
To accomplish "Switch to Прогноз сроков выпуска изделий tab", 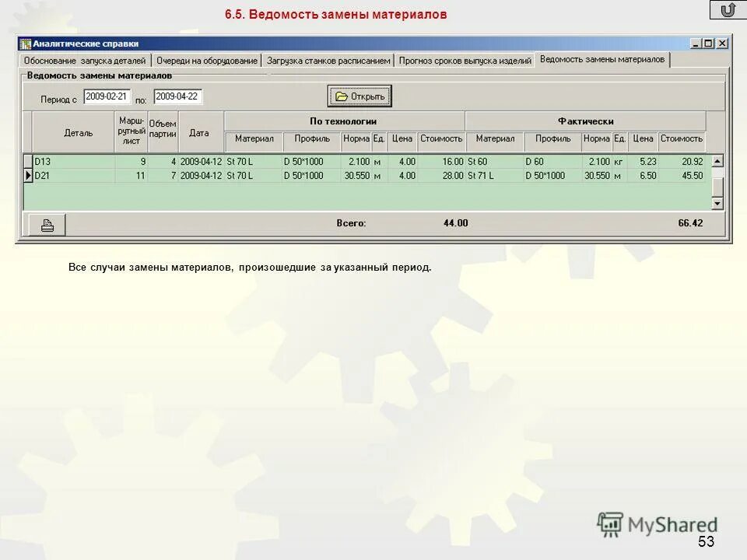I will pos(464,58).
